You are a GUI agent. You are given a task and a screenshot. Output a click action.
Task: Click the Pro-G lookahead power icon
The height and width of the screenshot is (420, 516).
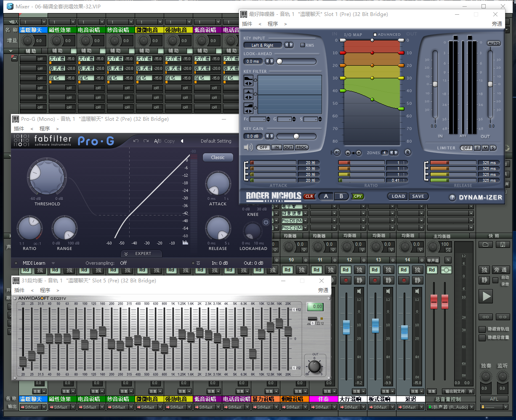click(x=266, y=222)
